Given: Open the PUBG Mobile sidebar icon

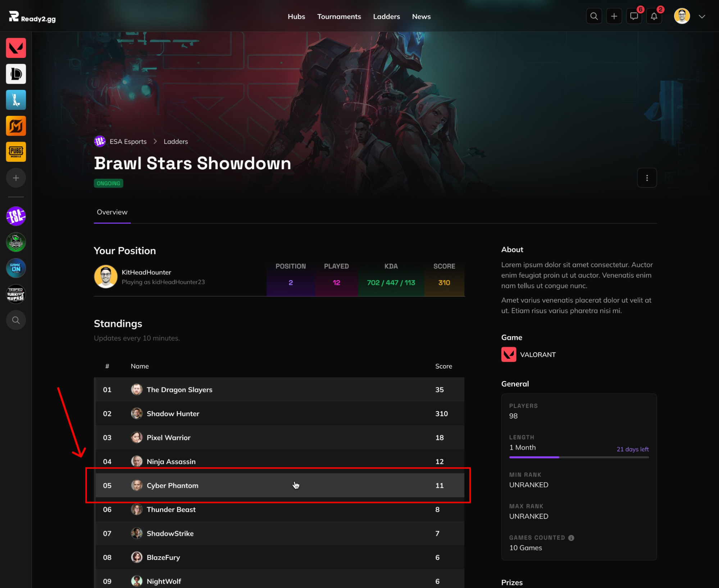Looking at the screenshot, I should [x=16, y=152].
